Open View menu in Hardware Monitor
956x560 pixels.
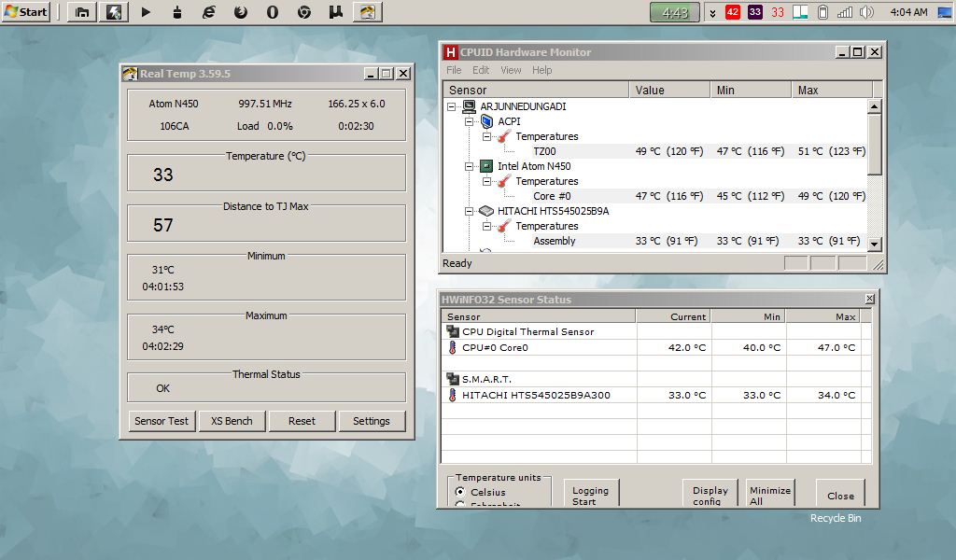511,70
